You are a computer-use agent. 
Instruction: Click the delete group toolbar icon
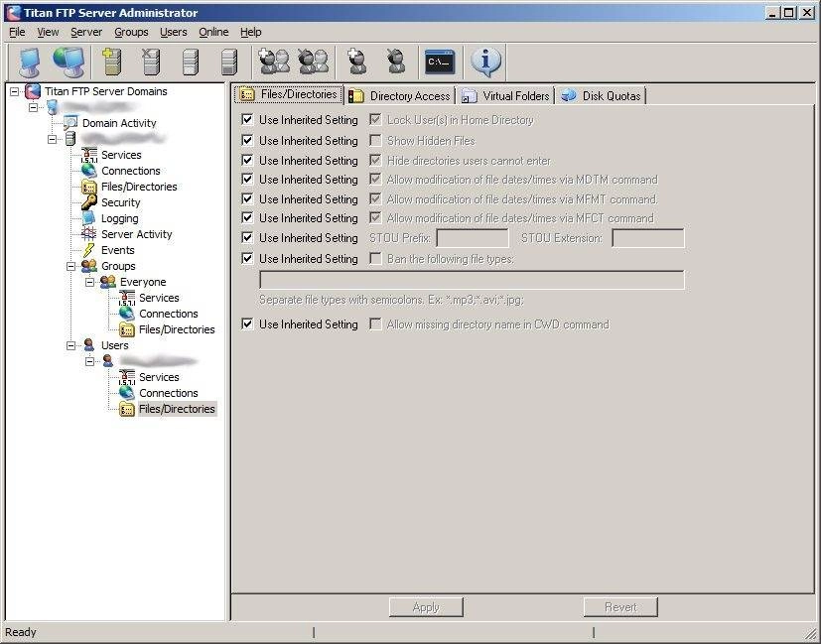coord(313,62)
